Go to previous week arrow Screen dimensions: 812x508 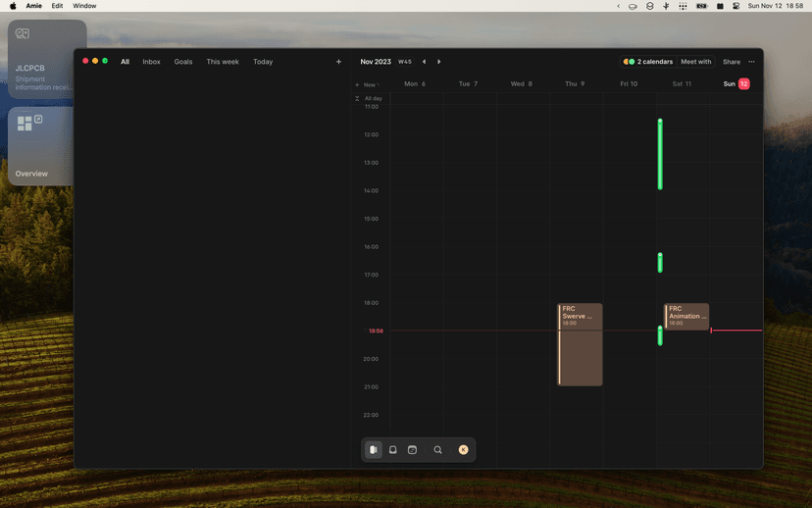coord(424,62)
